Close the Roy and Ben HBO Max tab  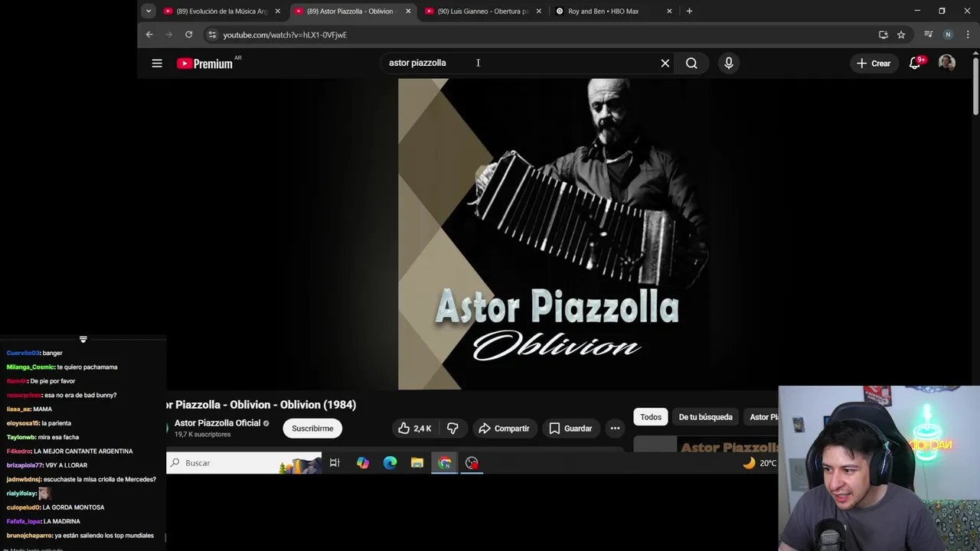coord(670,11)
